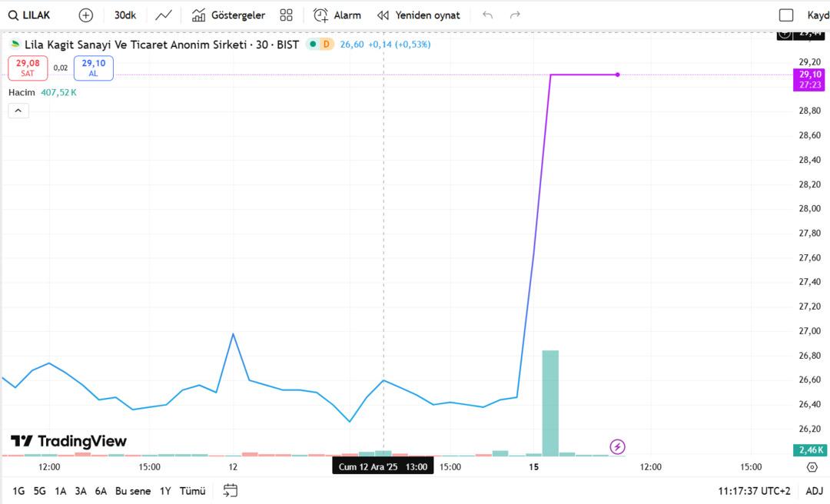Open chart settings gear on the time axis
830x504 pixels.
(x=812, y=467)
